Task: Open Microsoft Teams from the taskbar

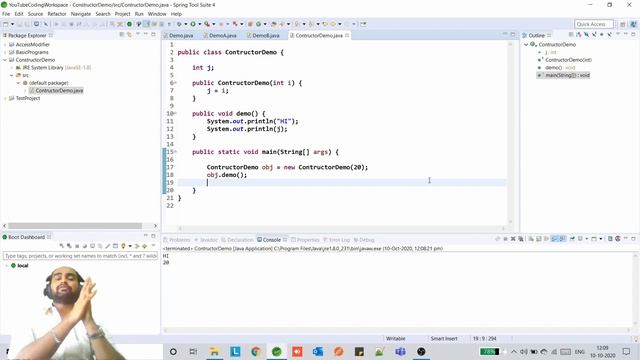Action: tap(400, 351)
